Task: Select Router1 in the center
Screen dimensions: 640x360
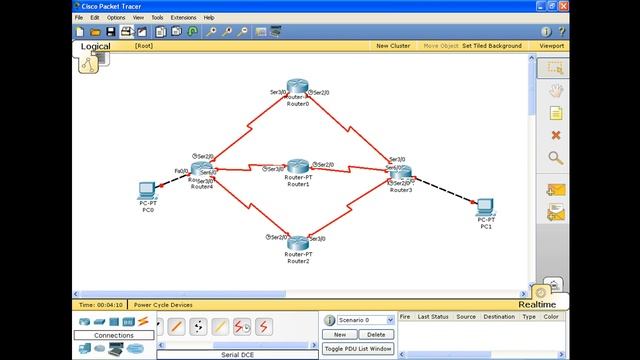Action: (x=298, y=167)
